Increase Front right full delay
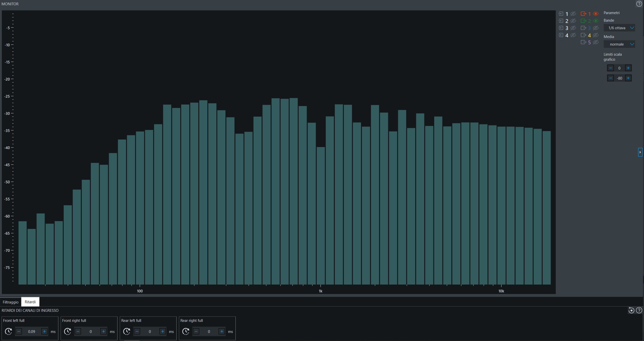This screenshot has width=644, height=341. click(x=104, y=331)
